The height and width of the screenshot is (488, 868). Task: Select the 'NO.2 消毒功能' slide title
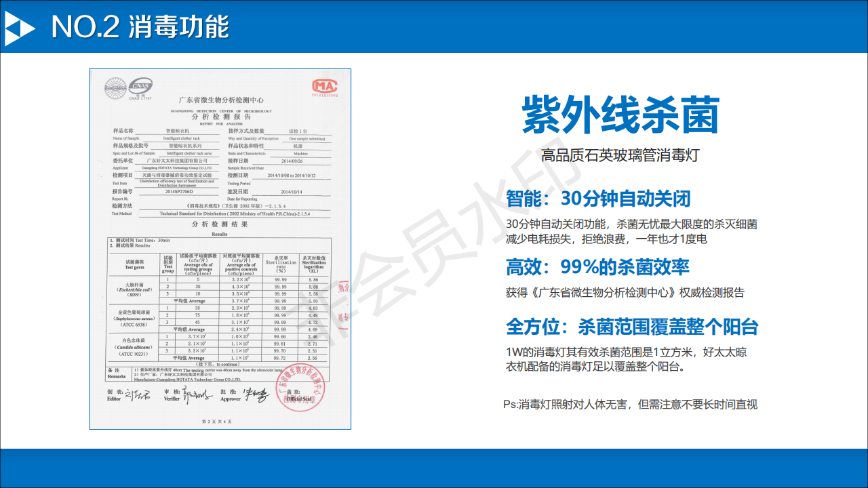140,27
